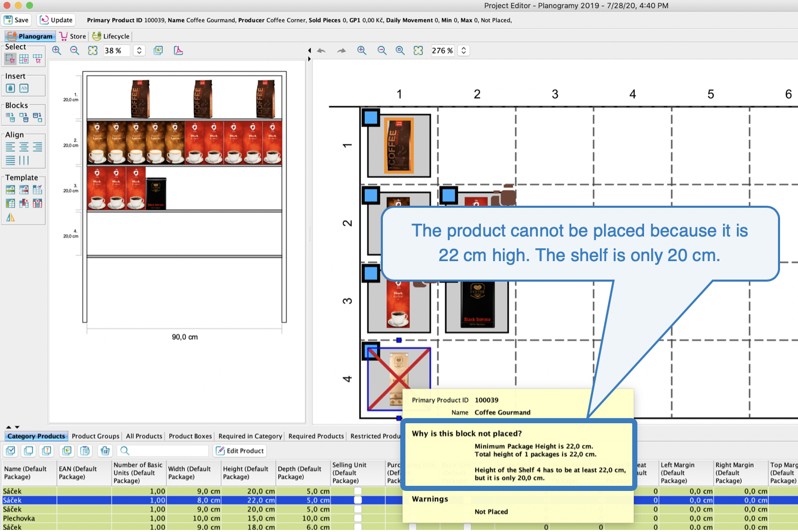Align blocks to the right
Screen dimensions: 798x532
(x=37, y=147)
